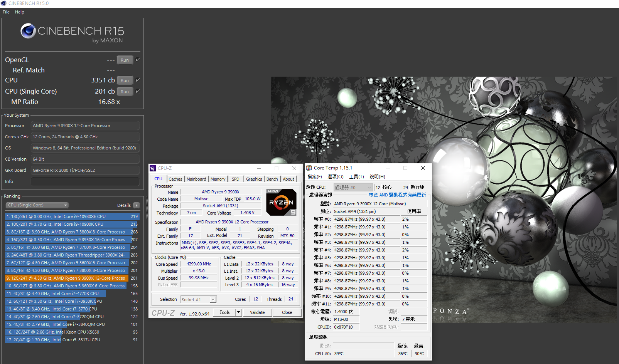Click the CPU-Z title bar icon
619x364 pixels.
153,168
